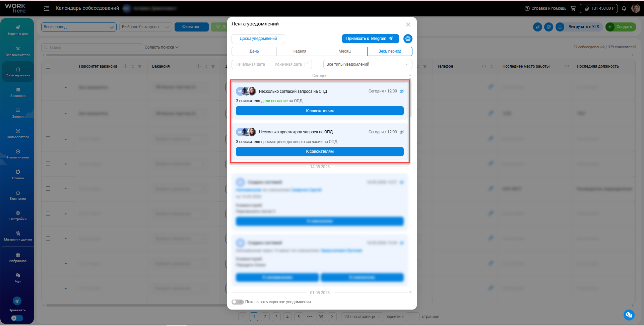Open Справка и помощь link
The height and width of the screenshot is (326, 644).
click(x=545, y=8)
